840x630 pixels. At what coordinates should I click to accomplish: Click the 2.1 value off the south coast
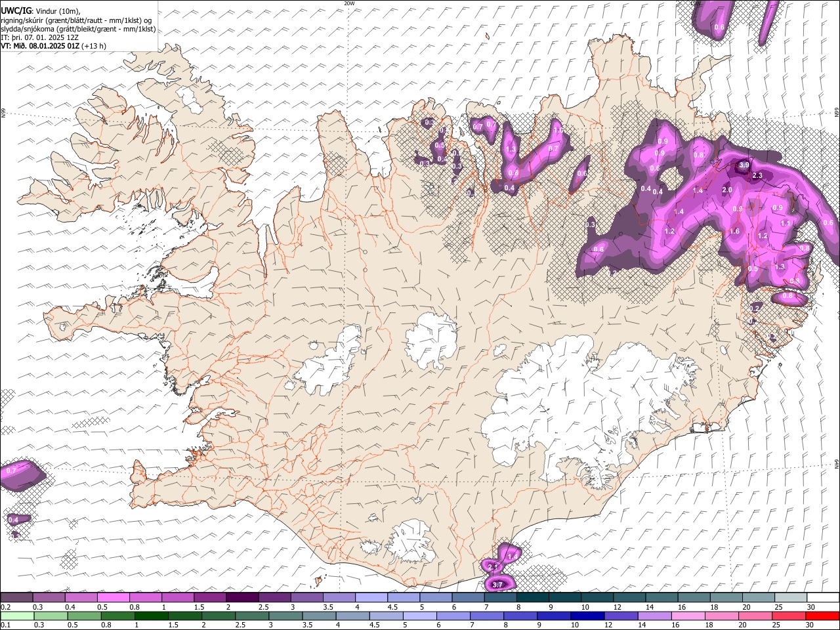tap(493, 566)
